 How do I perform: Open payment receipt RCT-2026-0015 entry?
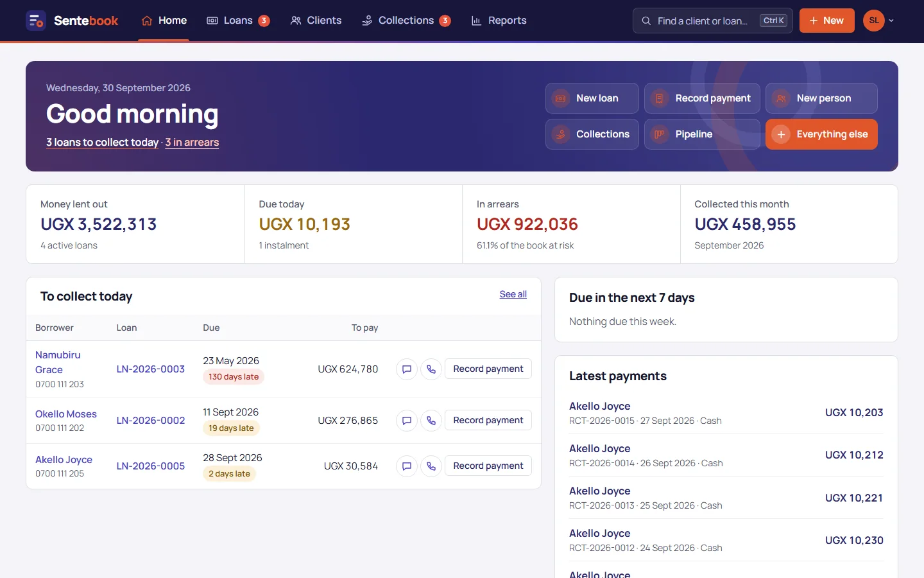726,413
